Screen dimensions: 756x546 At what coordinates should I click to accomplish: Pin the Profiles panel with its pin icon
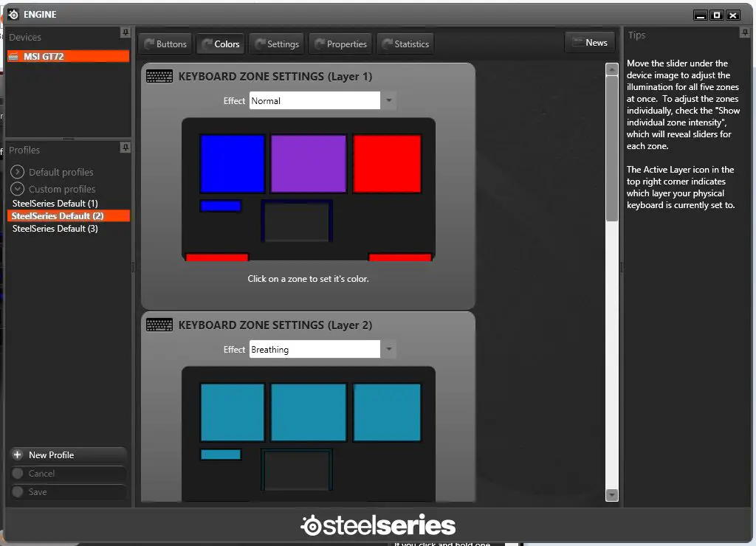(x=126, y=148)
